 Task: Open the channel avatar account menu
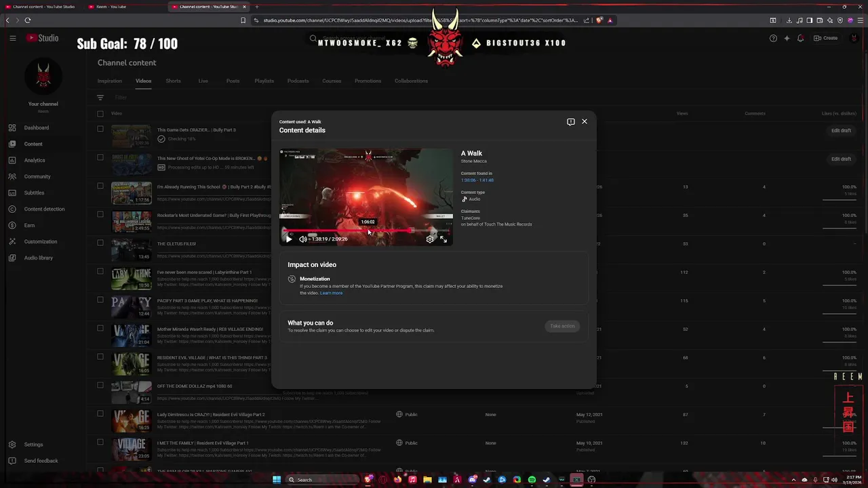[854, 38]
